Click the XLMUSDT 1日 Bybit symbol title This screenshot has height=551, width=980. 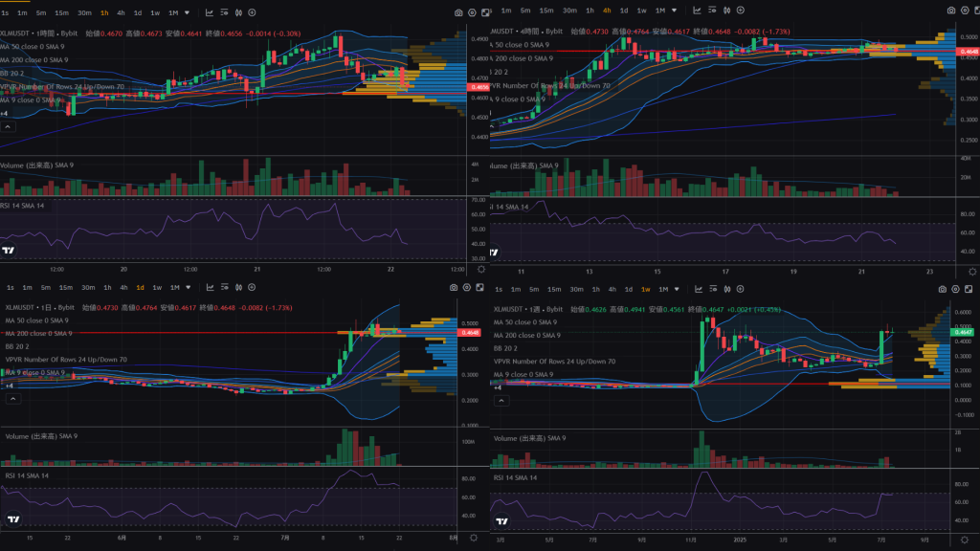coord(40,307)
